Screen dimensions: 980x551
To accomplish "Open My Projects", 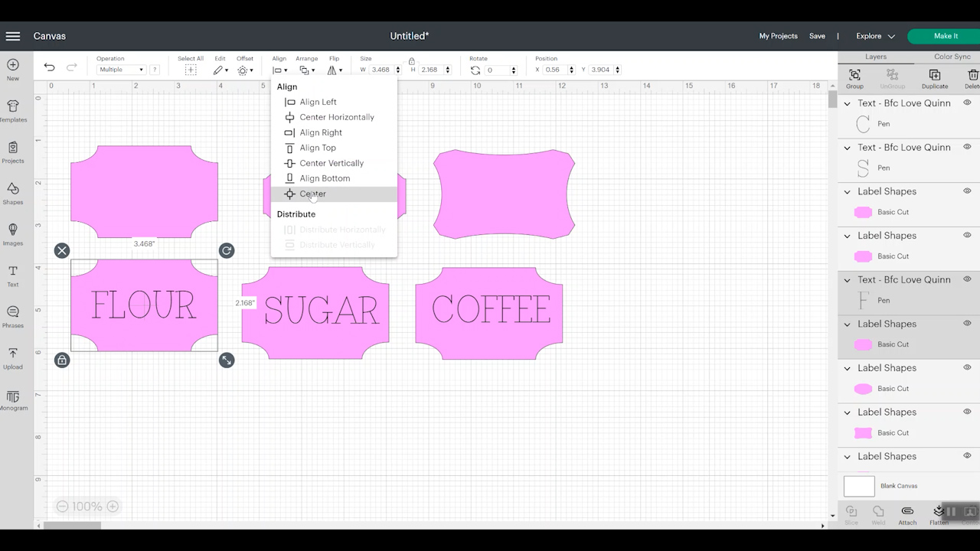I will pos(778,36).
